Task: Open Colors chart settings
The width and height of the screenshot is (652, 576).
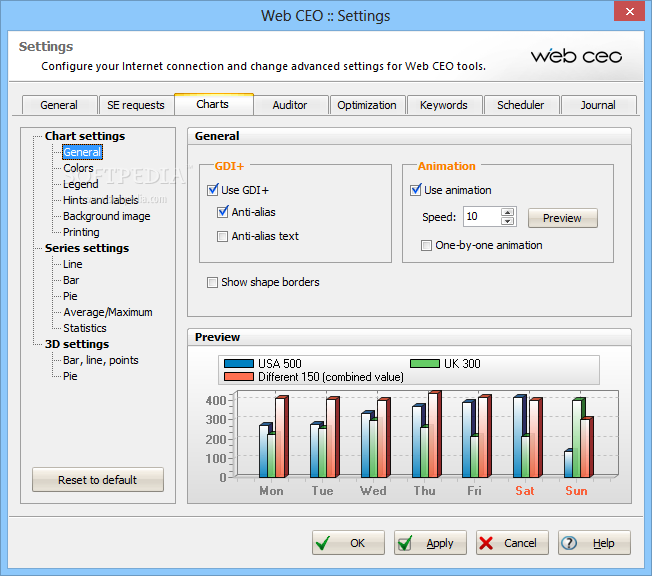Action: click(78, 168)
